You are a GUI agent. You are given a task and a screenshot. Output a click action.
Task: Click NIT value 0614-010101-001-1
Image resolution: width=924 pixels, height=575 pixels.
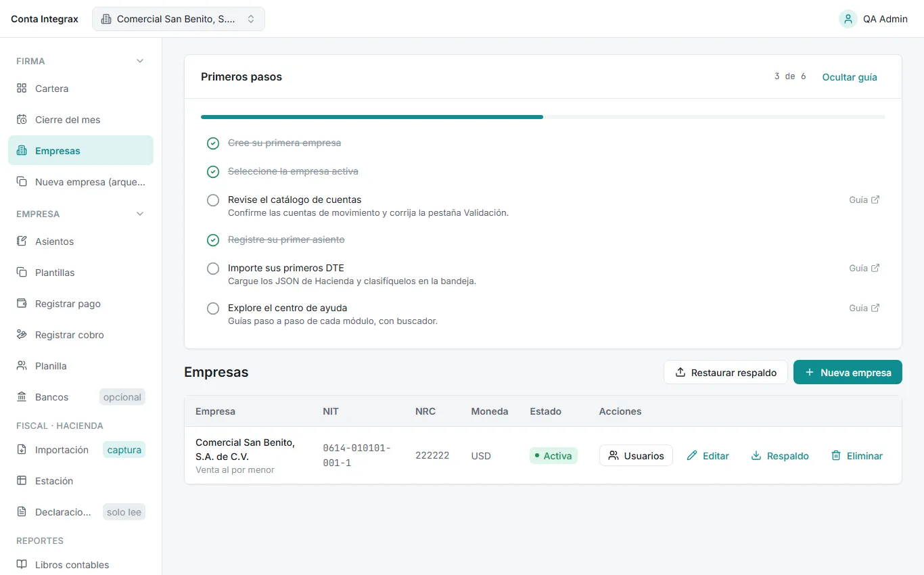[356, 456]
